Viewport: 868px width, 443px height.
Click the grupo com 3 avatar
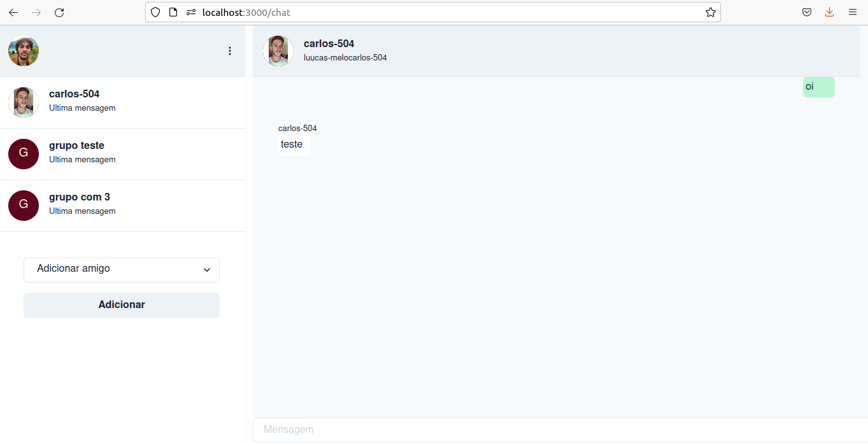click(x=23, y=205)
